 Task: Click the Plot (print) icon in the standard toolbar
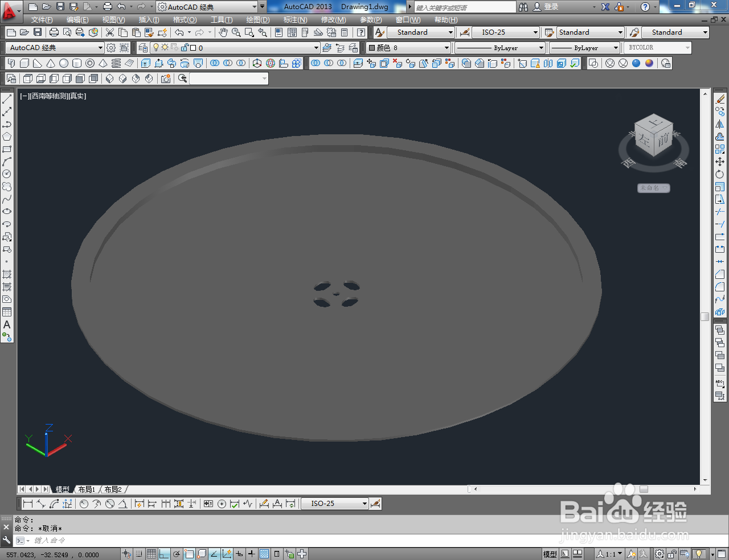click(54, 32)
